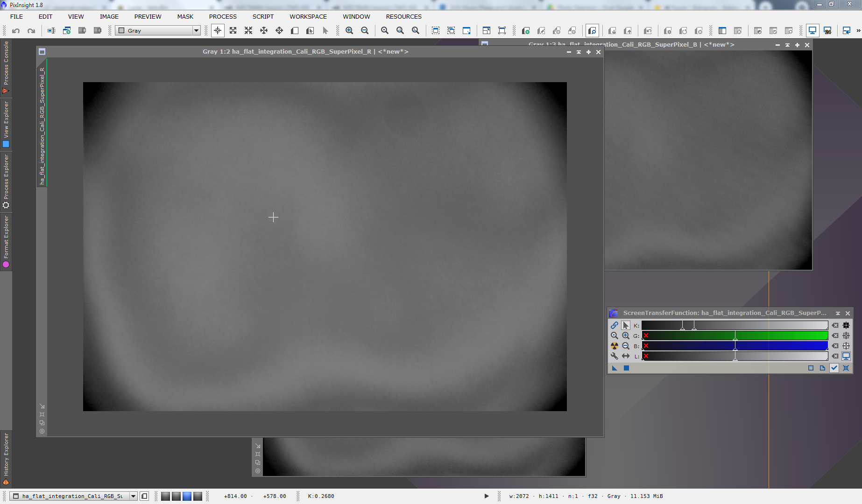The width and height of the screenshot is (862, 504).
Task: Open the SCRIPT menu
Action: (263, 16)
